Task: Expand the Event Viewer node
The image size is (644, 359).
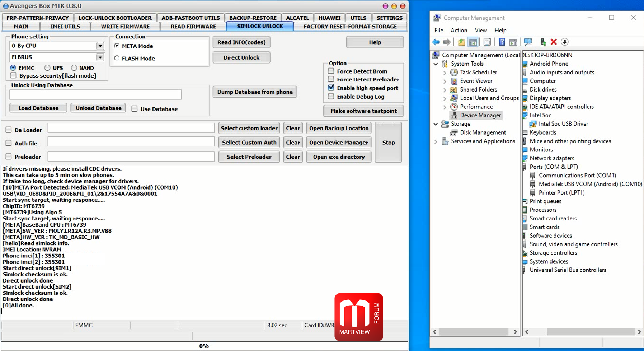Action: (x=445, y=81)
